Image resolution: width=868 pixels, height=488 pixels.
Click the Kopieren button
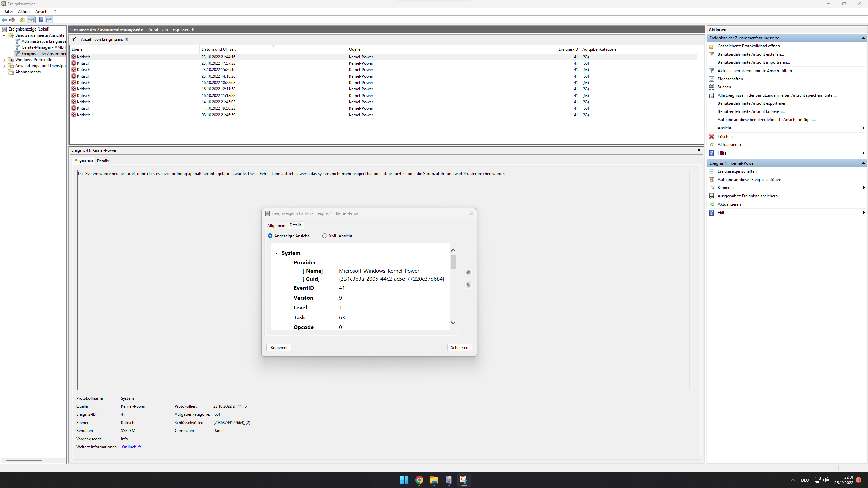click(278, 348)
